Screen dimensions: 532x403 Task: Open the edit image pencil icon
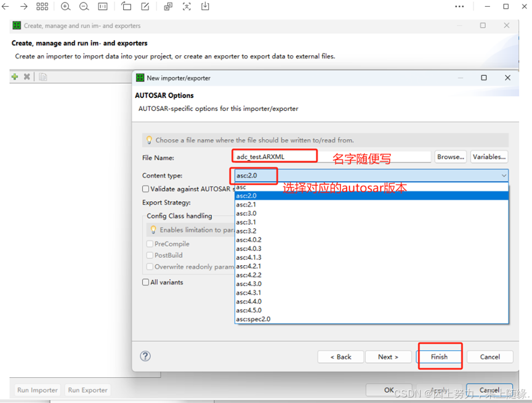[145, 6]
